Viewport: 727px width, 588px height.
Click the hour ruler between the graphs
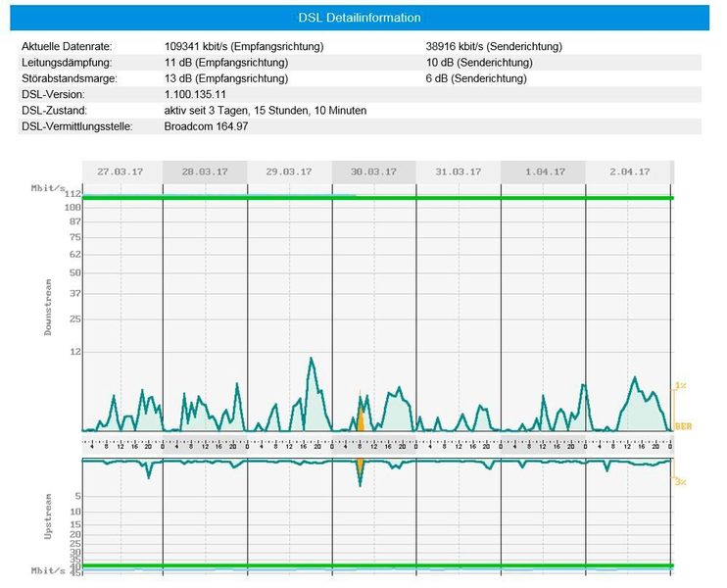(x=377, y=444)
